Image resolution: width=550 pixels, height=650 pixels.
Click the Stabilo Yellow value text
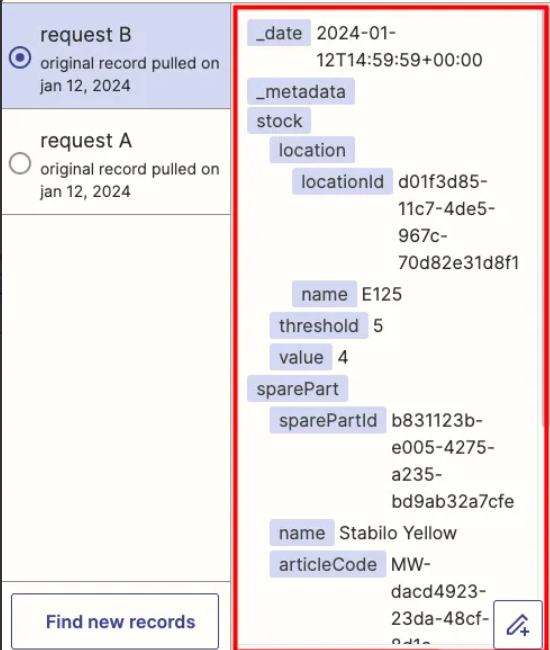pyautogui.click(x=398, y=533)
